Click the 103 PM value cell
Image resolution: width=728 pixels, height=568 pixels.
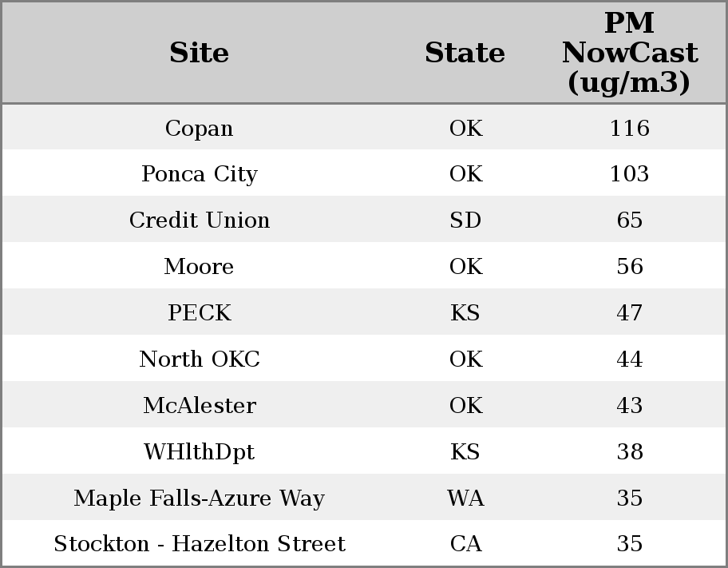click(x=629, y=174)
